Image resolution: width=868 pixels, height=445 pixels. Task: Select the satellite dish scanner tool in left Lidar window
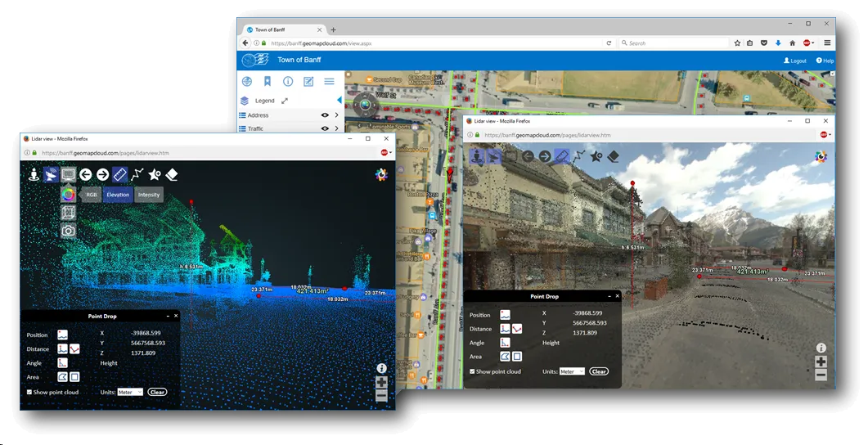(x=51, y=175)
